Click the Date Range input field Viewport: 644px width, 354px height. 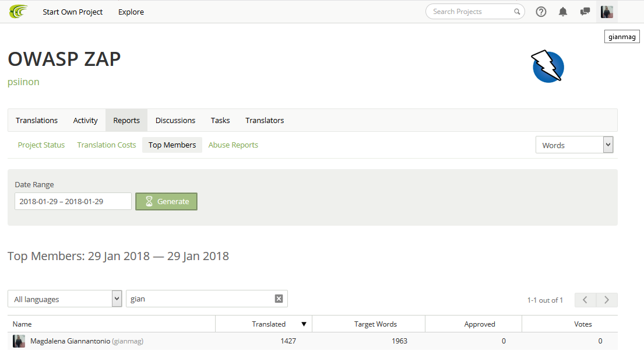(x=73, y=201)
